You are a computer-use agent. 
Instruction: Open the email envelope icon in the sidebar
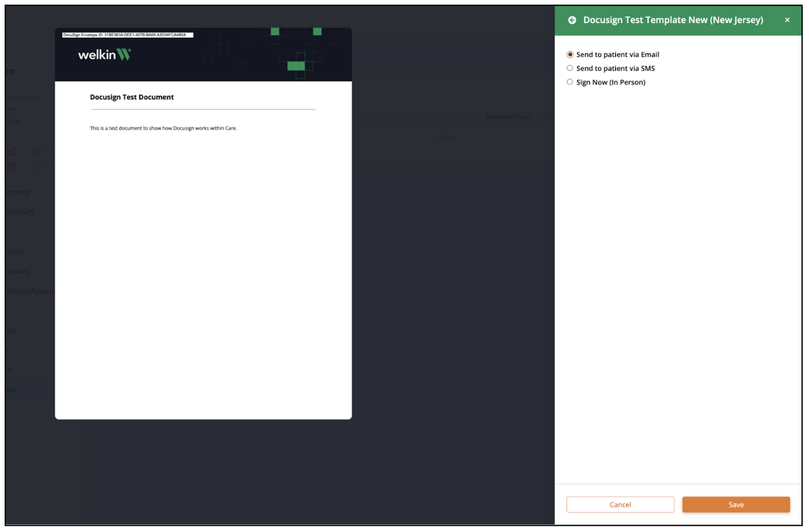[12, 166]
